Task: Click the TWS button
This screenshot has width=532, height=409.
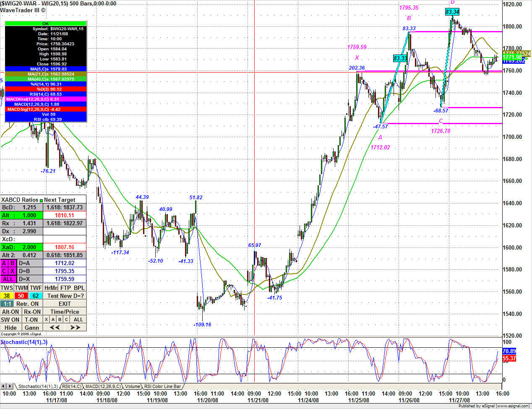Action: coord(7,288)
